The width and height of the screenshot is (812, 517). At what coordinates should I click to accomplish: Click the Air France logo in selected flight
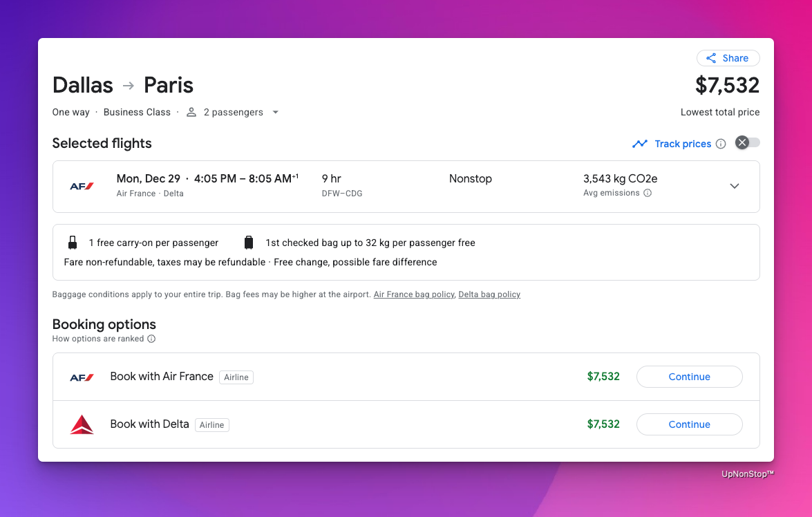82,186
